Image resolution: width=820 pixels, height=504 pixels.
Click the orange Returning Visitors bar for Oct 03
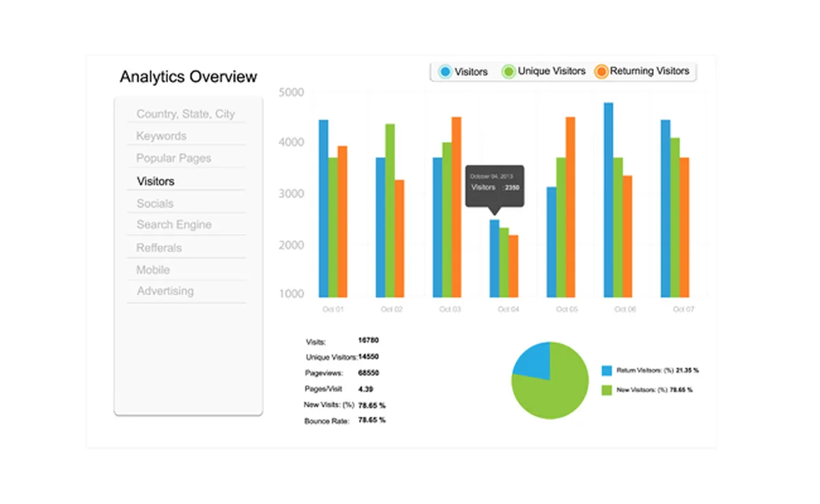click(456, 207)
